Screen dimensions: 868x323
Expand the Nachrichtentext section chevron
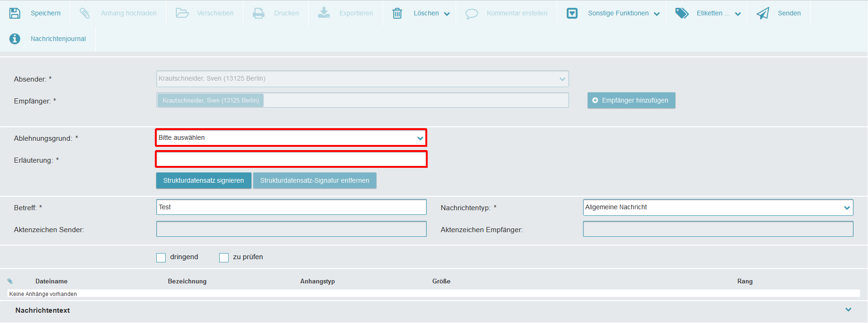click(x=848, y=309)
